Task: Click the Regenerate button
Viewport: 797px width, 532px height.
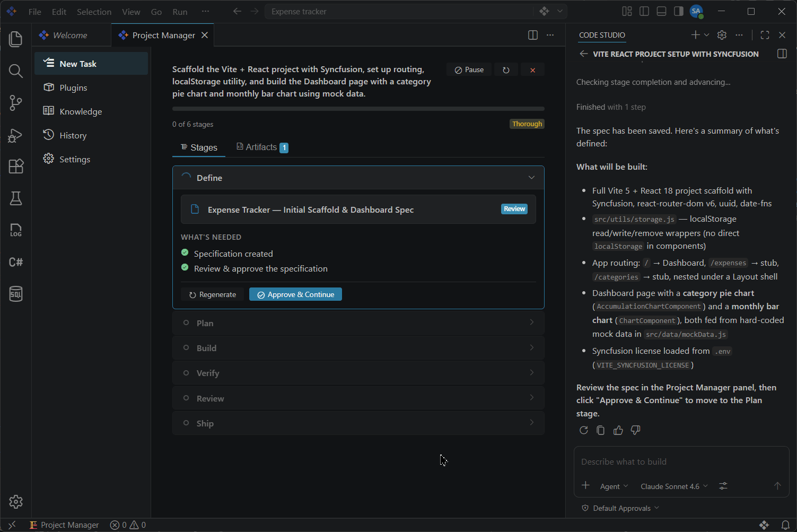Action: tap(213, 294)
